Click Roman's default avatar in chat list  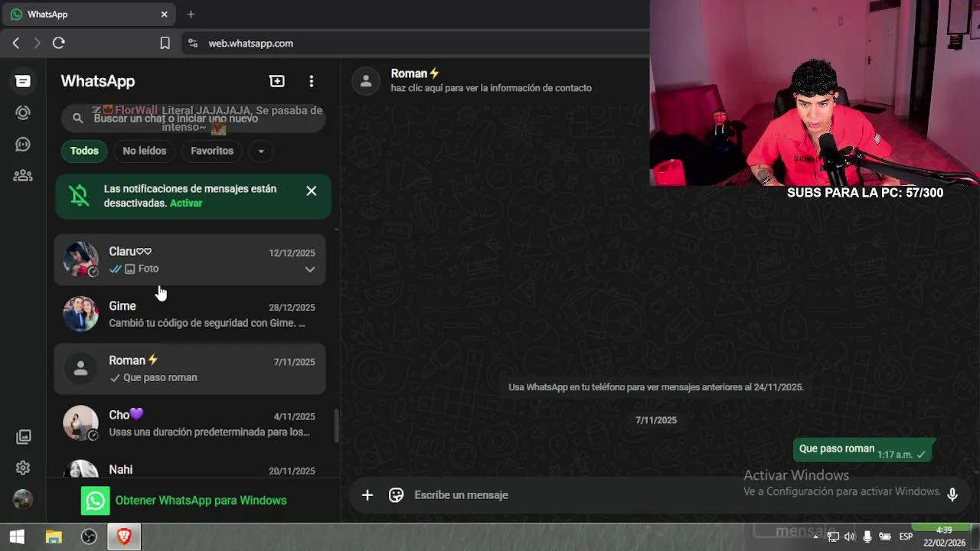tap(80, 369)
